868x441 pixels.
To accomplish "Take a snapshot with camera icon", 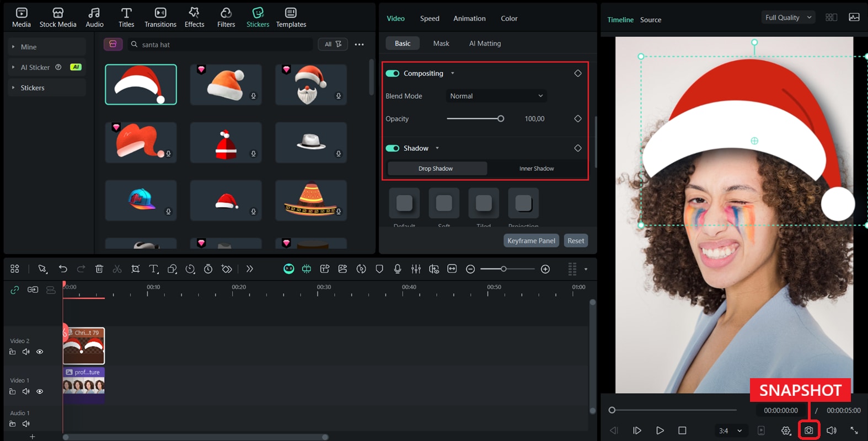I will click(x=808, y=430).
